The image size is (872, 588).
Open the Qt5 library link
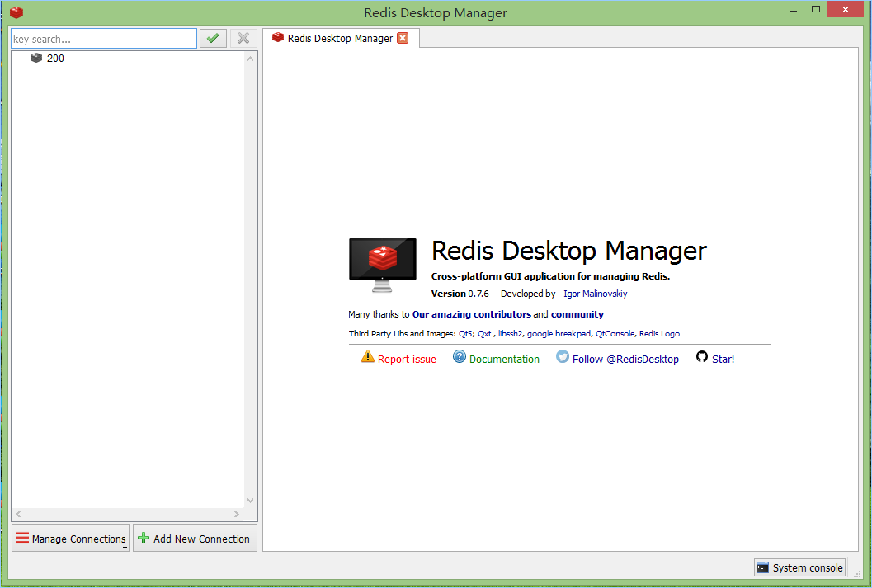click(x=465, y=333)
